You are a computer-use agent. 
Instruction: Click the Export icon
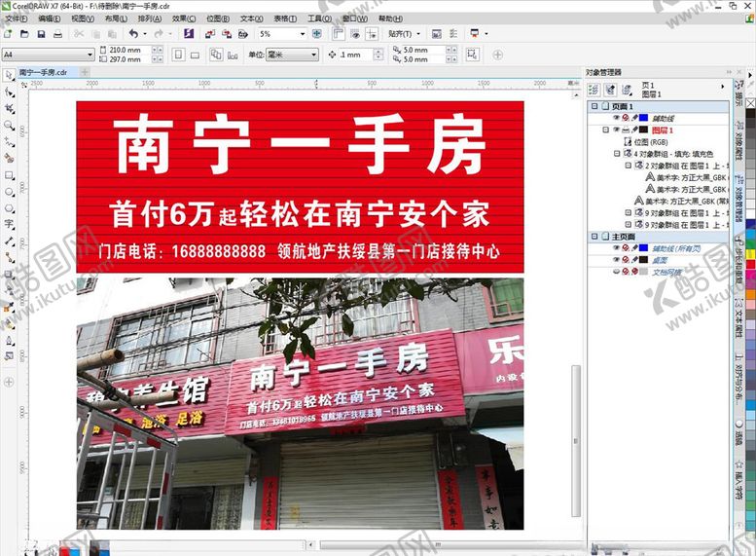tap(226, 34)
